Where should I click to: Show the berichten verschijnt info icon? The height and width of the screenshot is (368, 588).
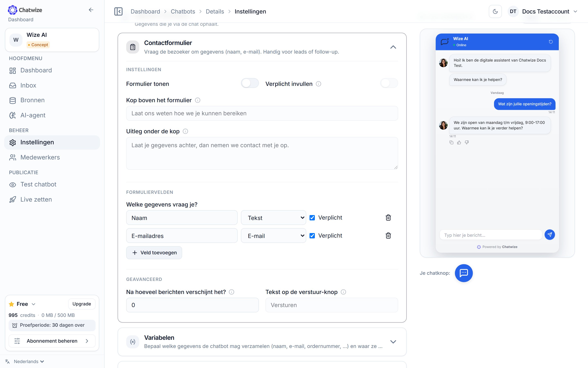[232, 292]
